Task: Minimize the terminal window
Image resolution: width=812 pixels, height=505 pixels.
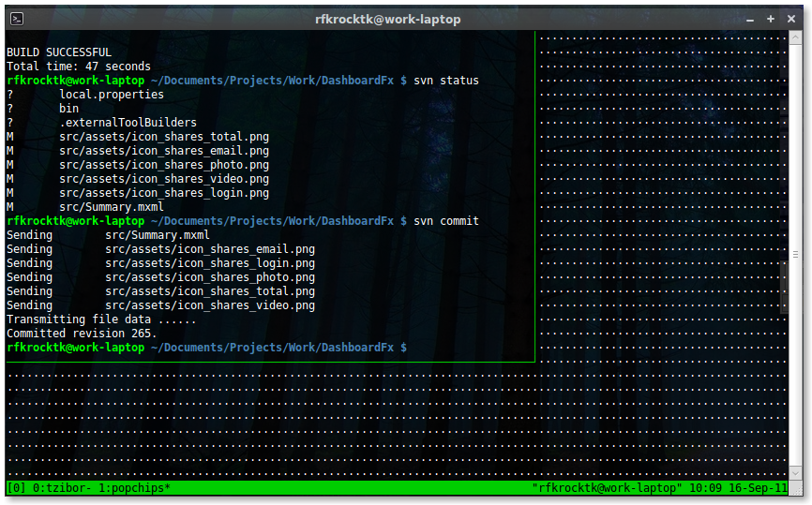Action: pos(749,19)
